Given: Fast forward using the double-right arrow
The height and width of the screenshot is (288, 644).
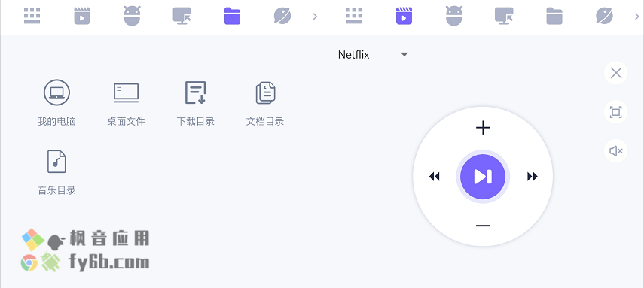Looking at the screenshot, I should (x=533, y=177).
